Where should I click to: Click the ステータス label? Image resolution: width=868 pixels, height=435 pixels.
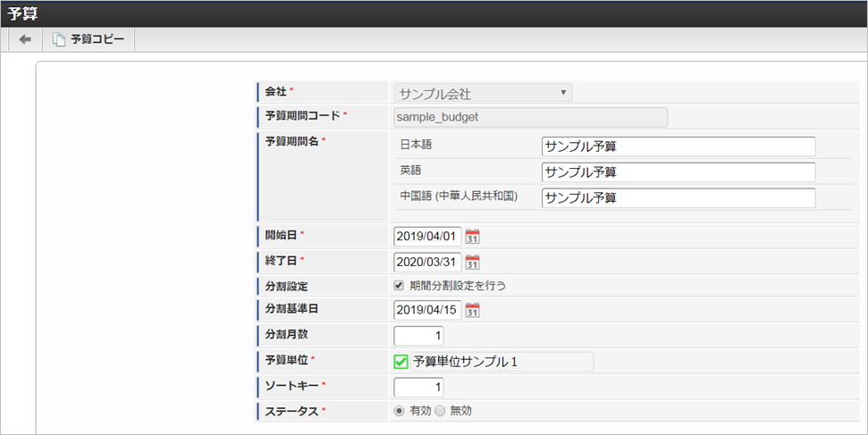pos(292,411)
